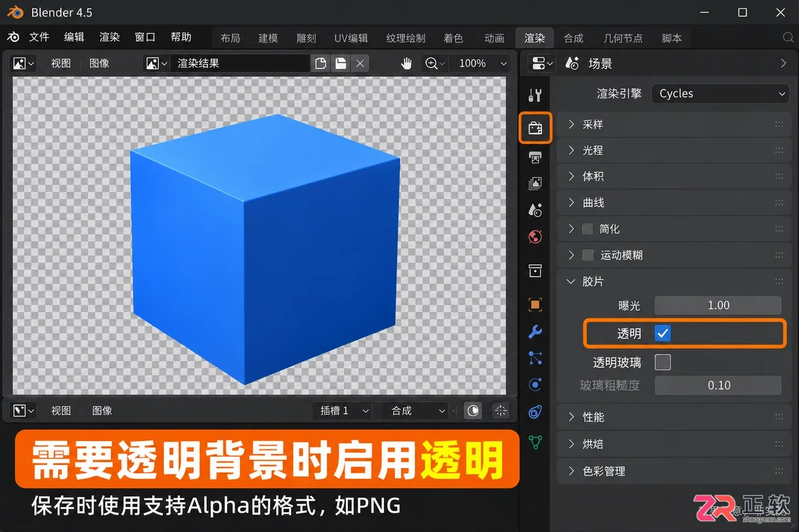Open the World properties globe icon
This screenshot has width=799, height=532.
click(x=535, y=237)
